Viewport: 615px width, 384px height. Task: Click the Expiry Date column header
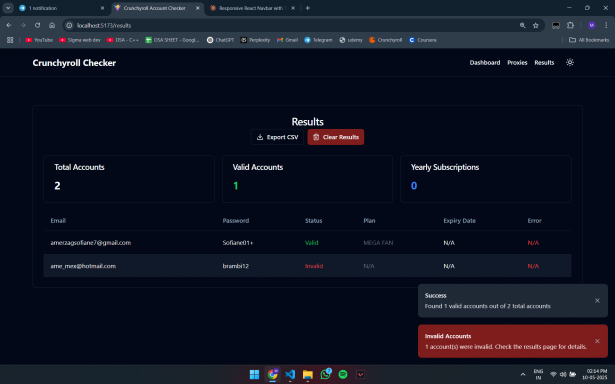click(459, 221)
